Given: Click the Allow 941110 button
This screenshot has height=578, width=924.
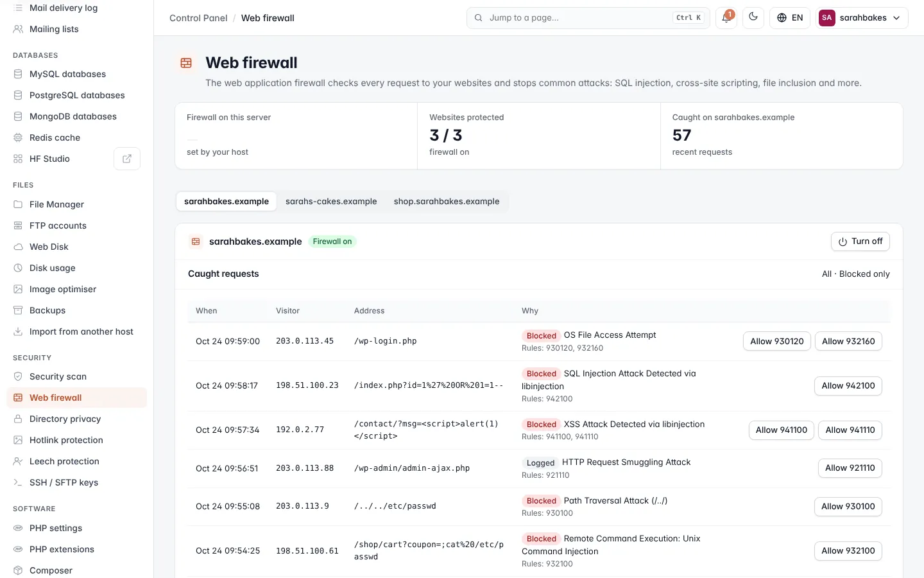Looking at the screenshot, I should click(850, 430).
